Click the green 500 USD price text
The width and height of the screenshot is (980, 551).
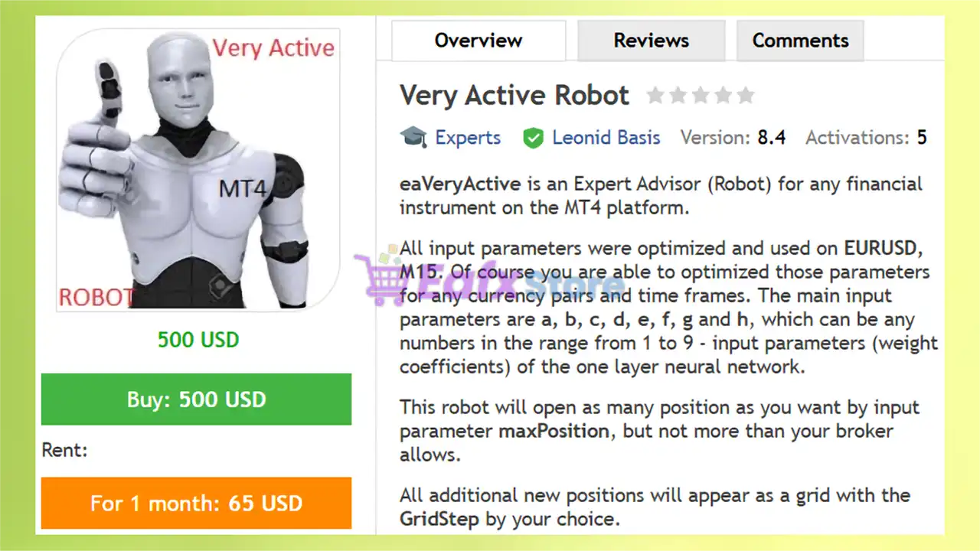click(198, 340)
